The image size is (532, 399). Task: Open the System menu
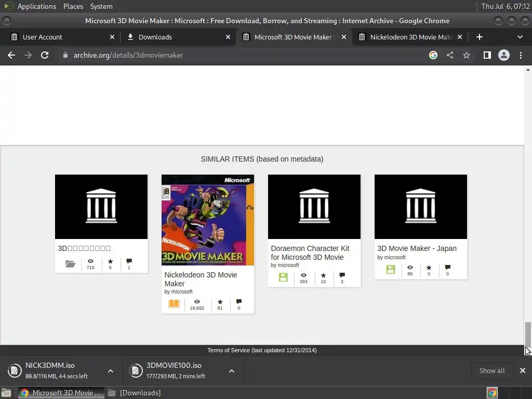pyautogui.click(x=101, y=6)
